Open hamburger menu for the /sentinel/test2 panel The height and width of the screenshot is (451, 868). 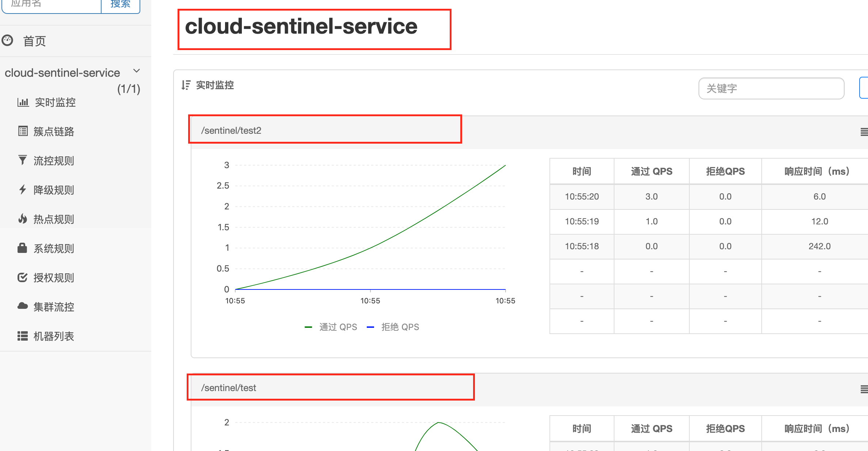864,132
